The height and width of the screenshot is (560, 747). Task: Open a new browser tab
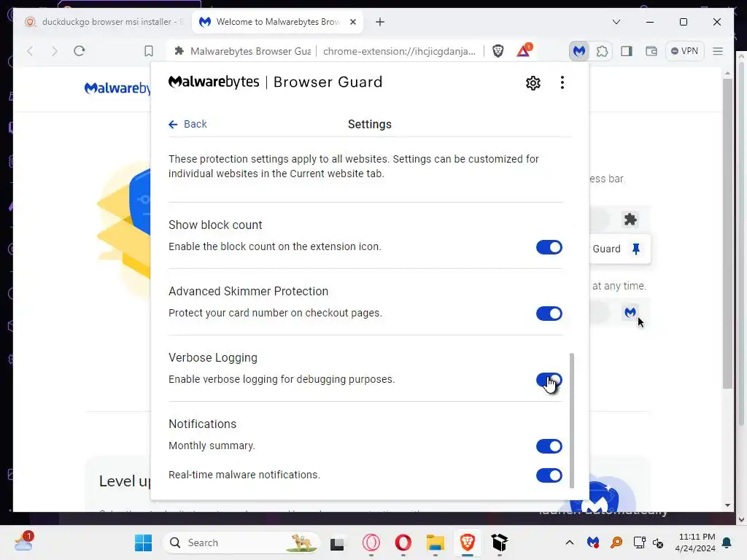point(379,22)
